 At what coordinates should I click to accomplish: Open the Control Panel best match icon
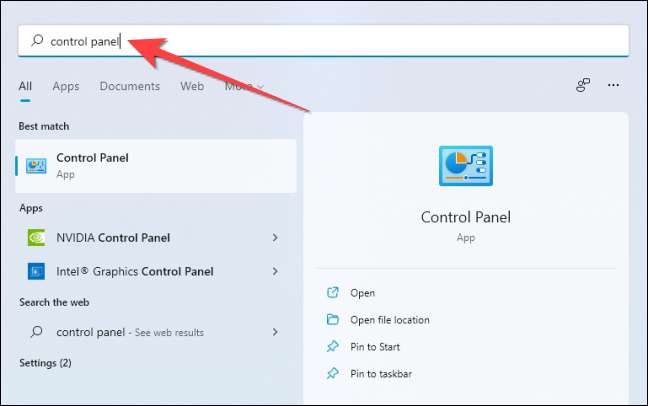pos(36,166)
